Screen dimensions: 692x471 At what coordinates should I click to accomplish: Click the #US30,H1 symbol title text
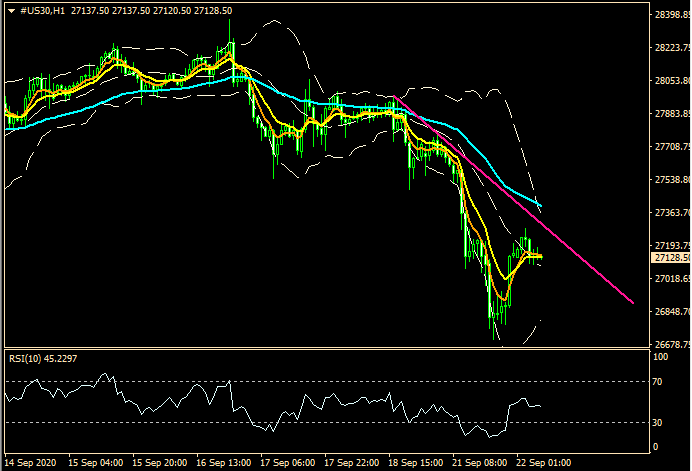[x=43, y=10]
